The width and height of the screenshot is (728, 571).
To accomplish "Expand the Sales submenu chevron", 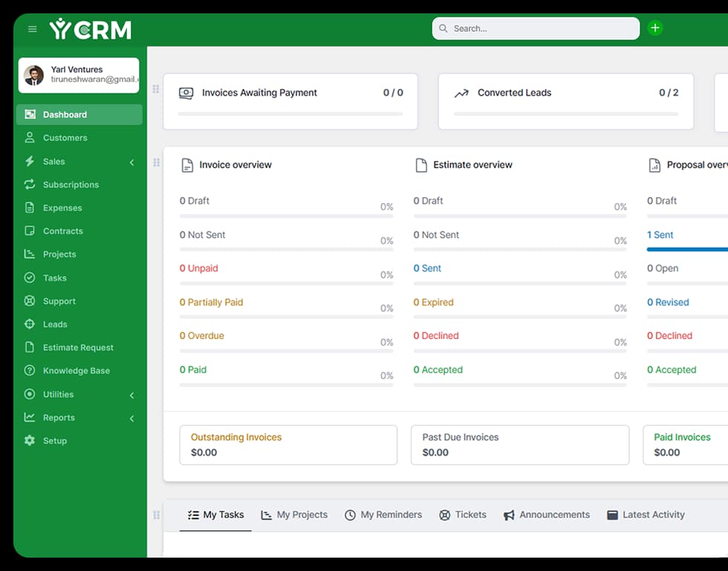I will pyautogui.click(x=132, y=162).
